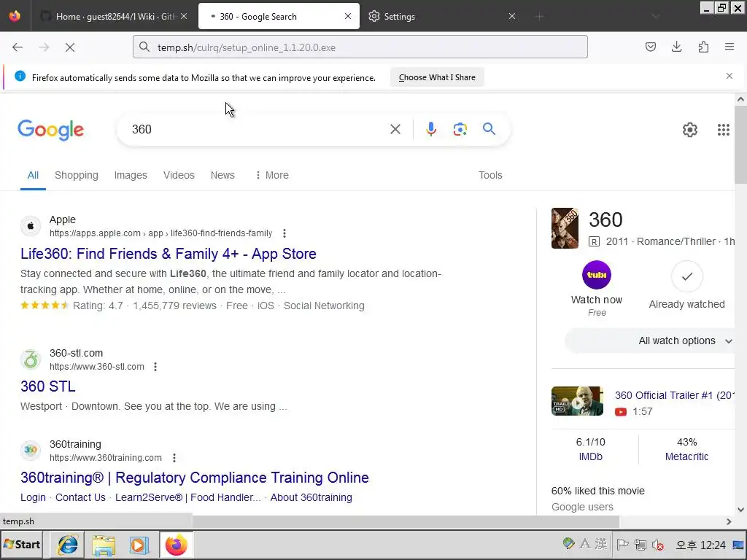Open the Tools search options

click(x=490, y=175)
